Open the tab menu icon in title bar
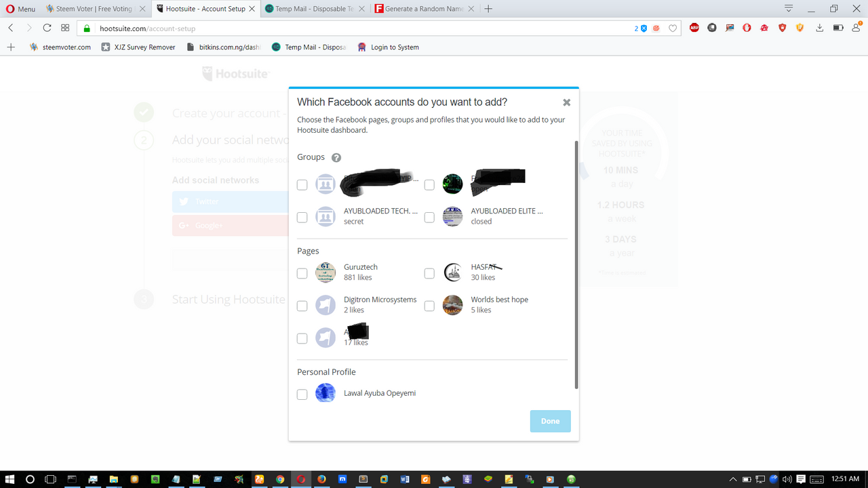Image resolution: width=868 pixels, height=488 pixels. (x=789, y=9)
